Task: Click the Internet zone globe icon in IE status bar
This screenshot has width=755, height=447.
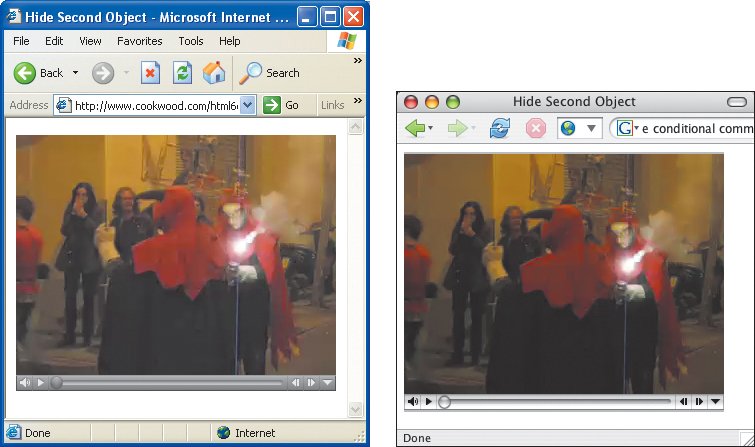Action: pyautogui.click(x=223, y=433)
